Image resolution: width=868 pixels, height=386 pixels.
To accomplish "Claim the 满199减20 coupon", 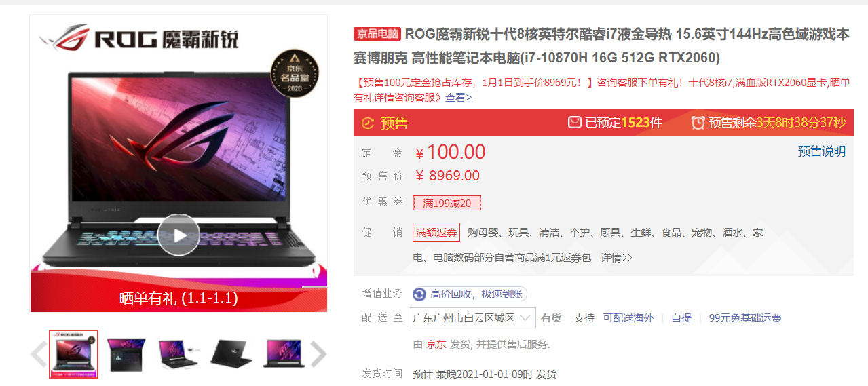I will [x=447, y=203].
